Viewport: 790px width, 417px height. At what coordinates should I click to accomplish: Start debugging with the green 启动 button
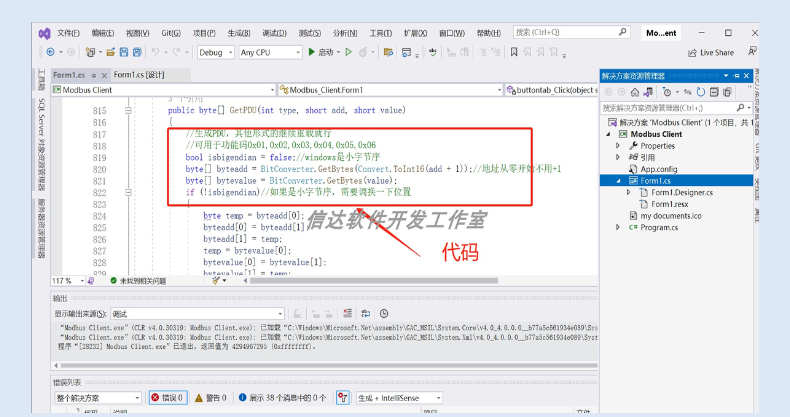click(321, 52)
